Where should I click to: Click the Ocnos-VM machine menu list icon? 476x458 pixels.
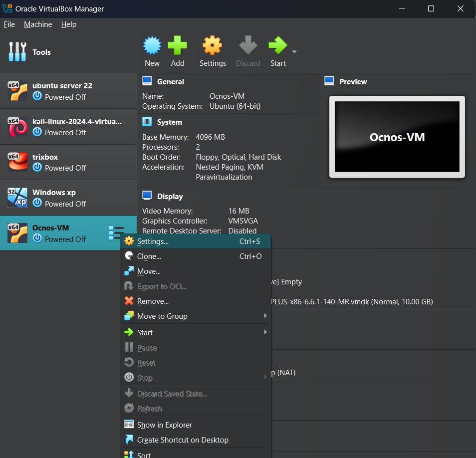[x=116, y=232]
